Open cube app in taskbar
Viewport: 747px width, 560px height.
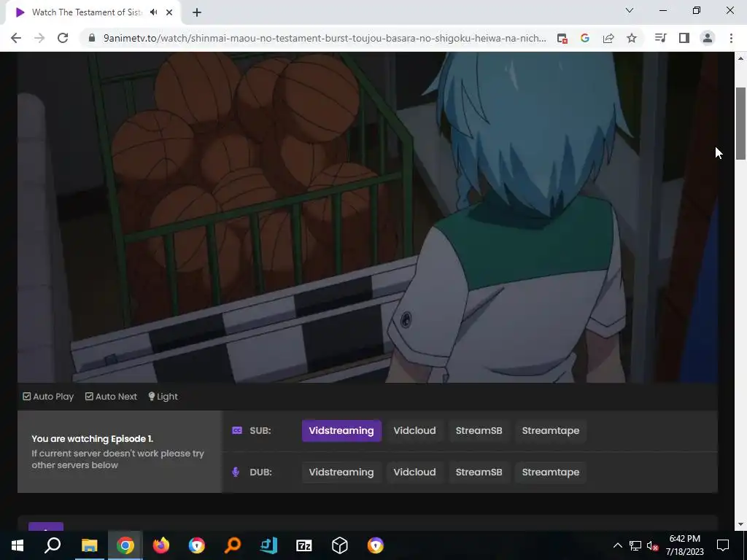pyautogui.click(x=340, y=545)
